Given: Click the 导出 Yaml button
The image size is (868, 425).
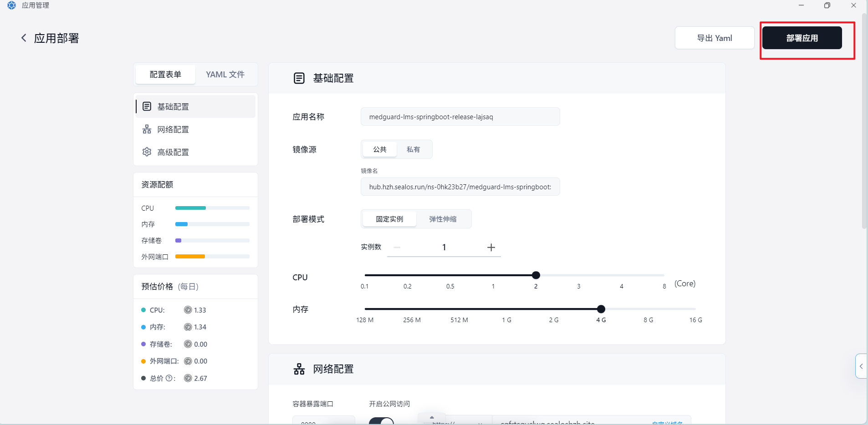Looking at the screenshot, I should click(715, 38).
